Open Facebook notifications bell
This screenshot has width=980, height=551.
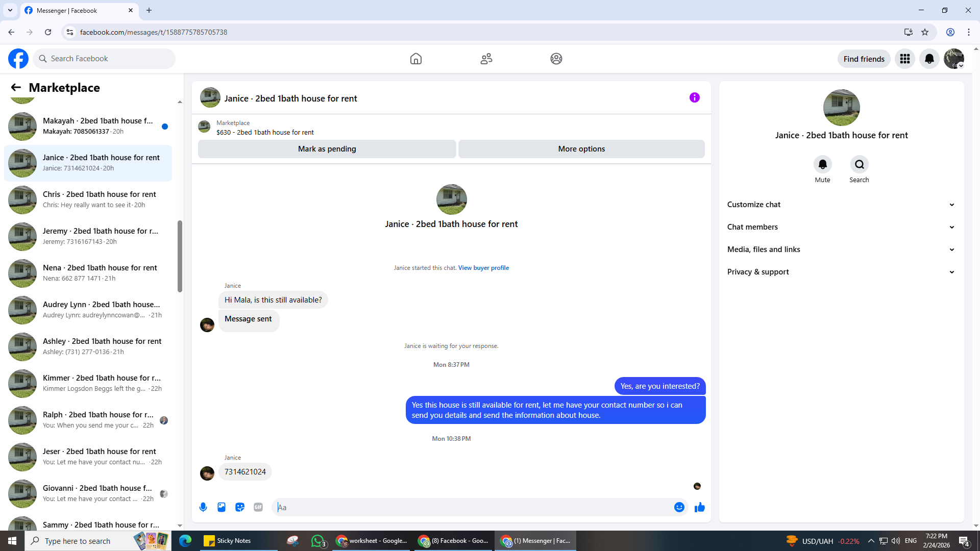929,59
